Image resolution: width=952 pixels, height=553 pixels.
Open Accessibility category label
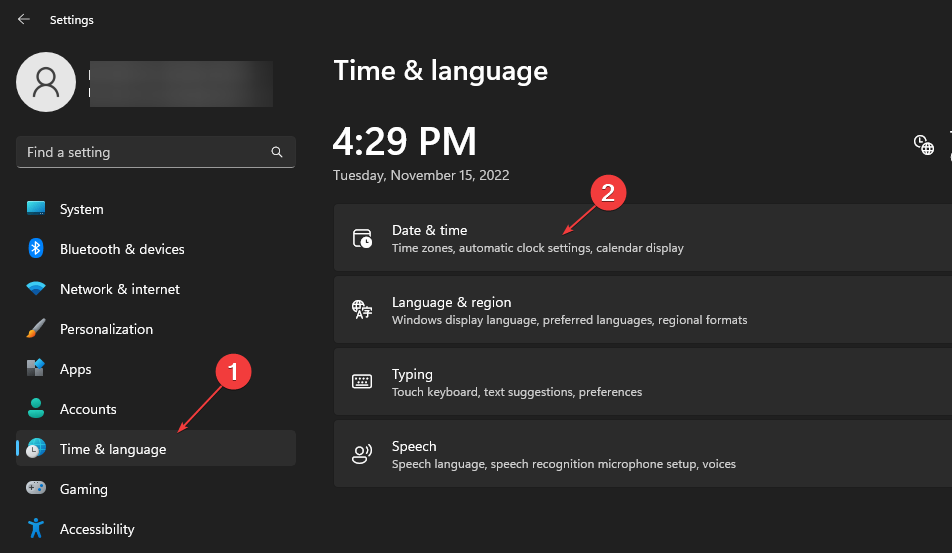(97, 529)
